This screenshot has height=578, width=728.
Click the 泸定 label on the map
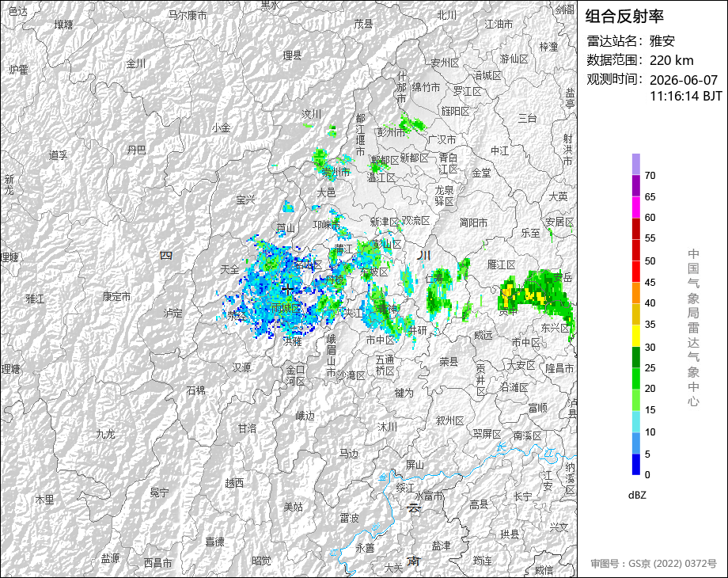tap(173, 314)
